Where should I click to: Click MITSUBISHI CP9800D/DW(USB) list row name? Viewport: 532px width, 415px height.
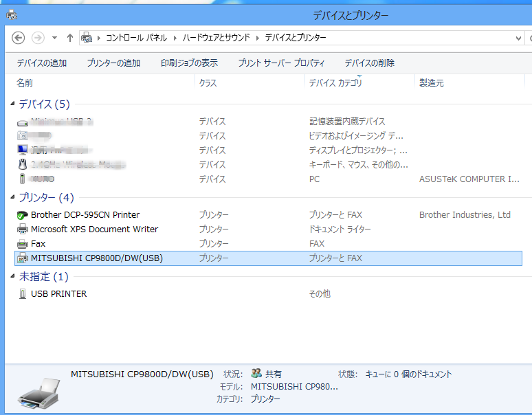click(97, 258)
